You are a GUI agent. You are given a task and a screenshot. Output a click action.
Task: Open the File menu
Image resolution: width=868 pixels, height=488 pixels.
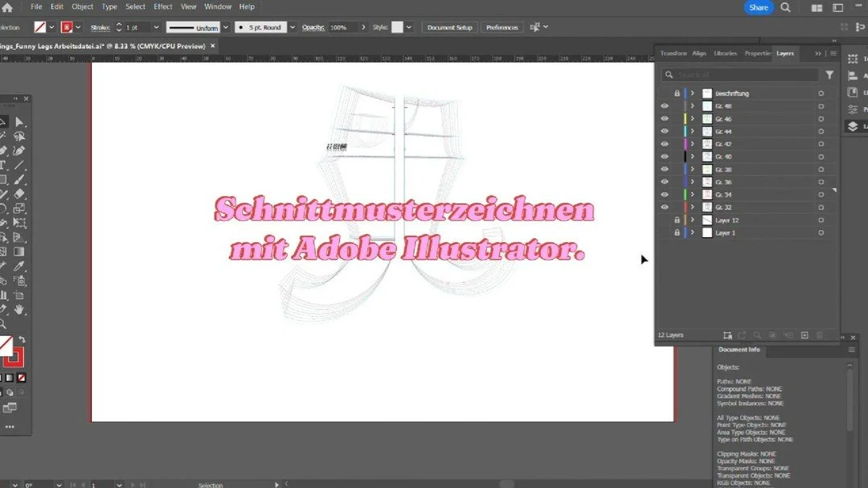[x=36, y=6]
